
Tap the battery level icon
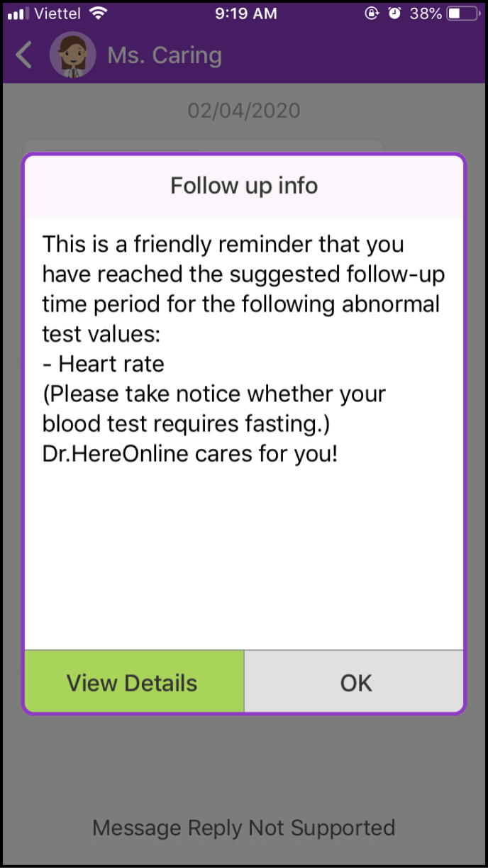click(x=464, y=13)
